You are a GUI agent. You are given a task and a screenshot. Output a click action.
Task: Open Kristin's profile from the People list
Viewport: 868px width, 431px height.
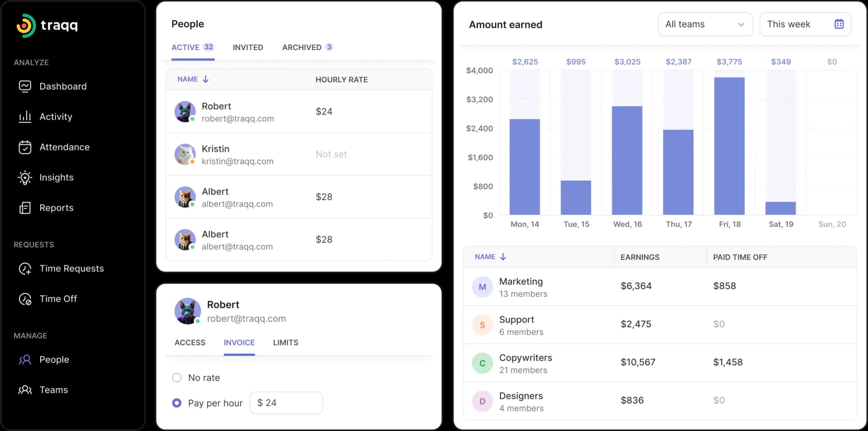237,154
